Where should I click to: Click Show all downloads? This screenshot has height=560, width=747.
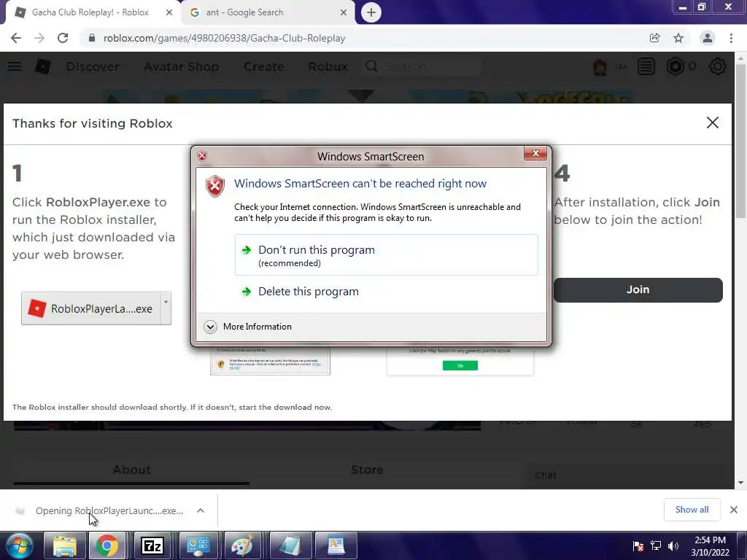(692, 510)
